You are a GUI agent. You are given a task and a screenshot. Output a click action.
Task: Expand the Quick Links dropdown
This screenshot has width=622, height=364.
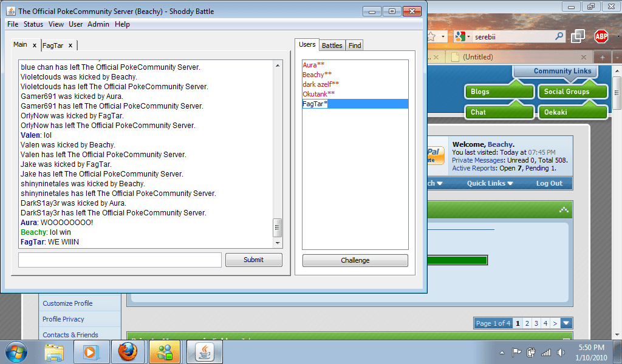click(x=490, y=183)
